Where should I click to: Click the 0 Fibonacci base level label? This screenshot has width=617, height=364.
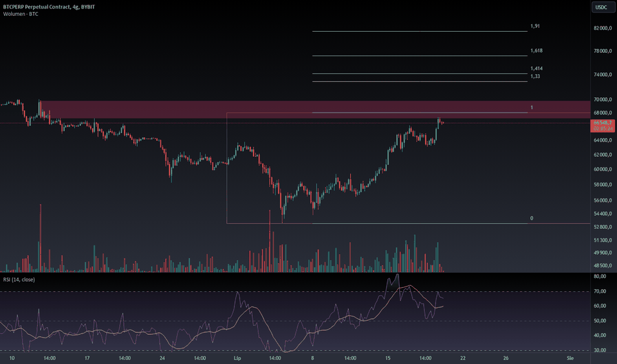coord(532,218)
